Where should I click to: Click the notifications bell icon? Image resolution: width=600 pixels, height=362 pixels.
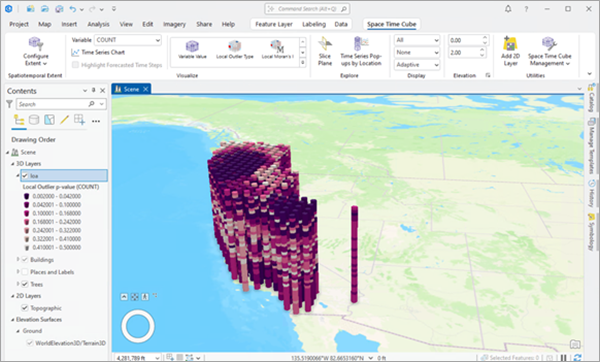tap(508, 9)
